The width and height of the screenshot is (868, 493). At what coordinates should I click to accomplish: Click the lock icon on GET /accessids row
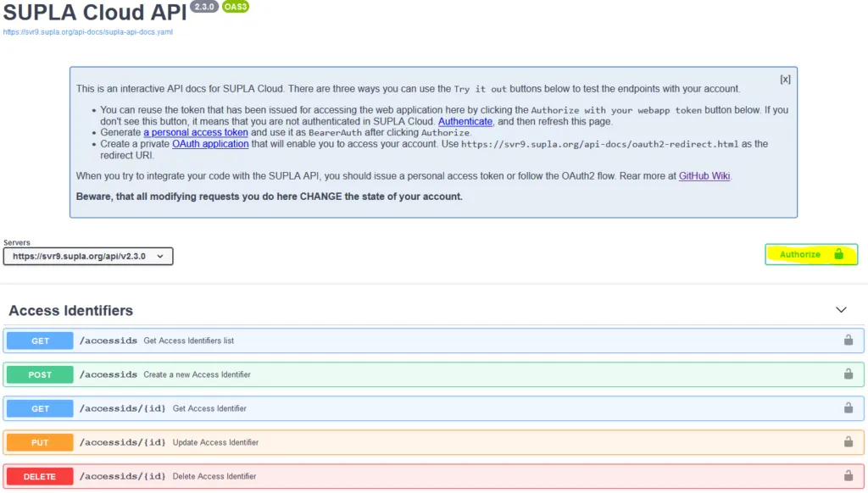[848, 341]
